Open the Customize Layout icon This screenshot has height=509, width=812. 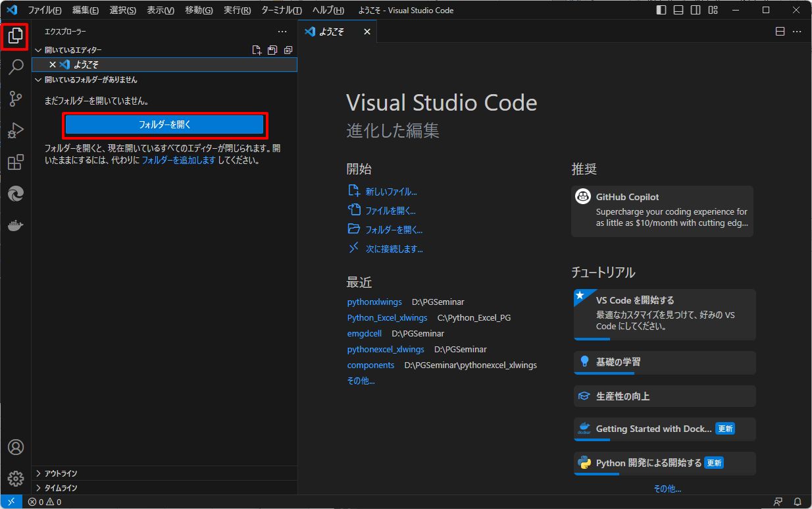(713, 10)
